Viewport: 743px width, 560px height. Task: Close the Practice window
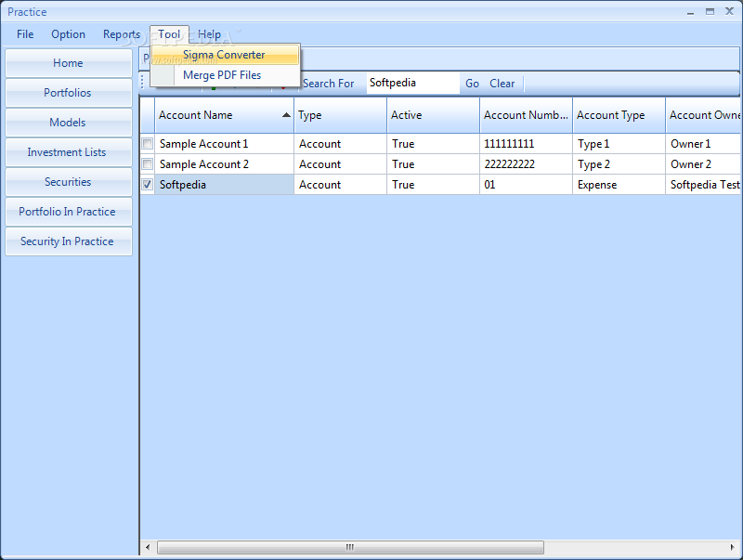point(729,11)
